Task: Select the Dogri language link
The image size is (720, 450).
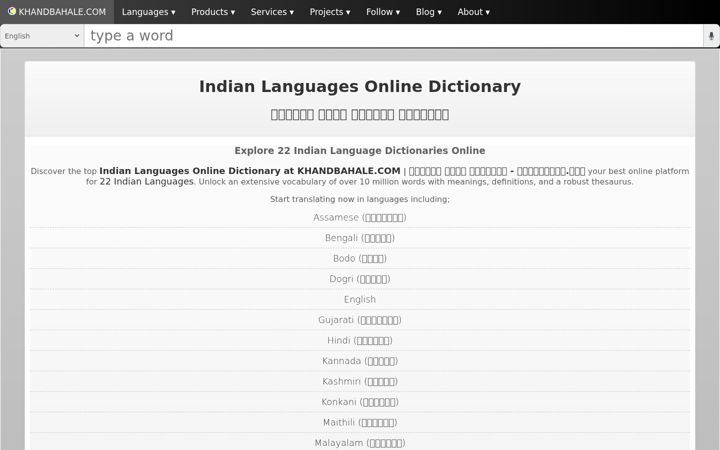Action: click(x=360, y=279)
